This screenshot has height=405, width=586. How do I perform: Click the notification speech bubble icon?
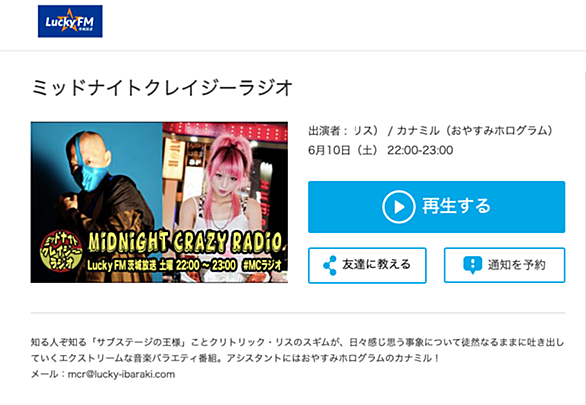[x=473, y=265]
